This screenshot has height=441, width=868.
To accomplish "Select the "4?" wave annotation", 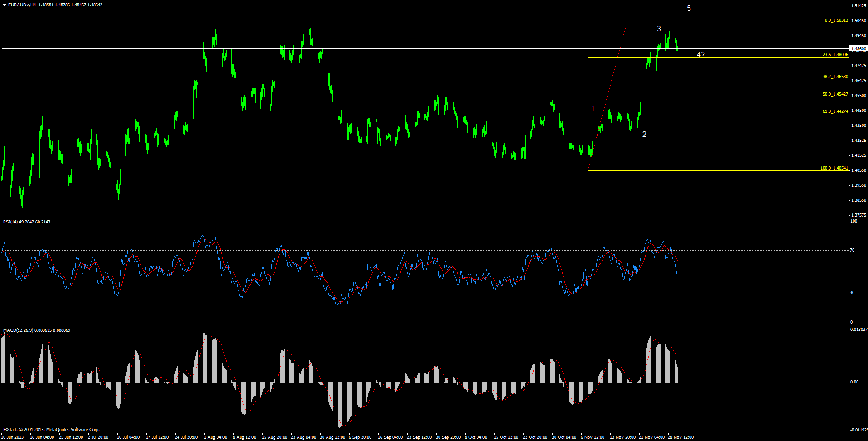I will point(701,55).
